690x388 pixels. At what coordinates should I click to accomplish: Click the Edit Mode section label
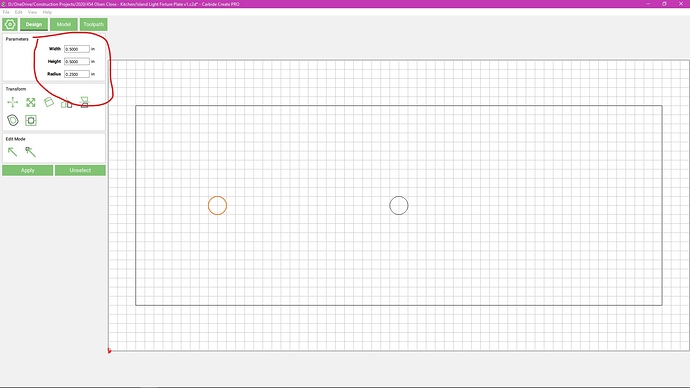coord(15,139)
